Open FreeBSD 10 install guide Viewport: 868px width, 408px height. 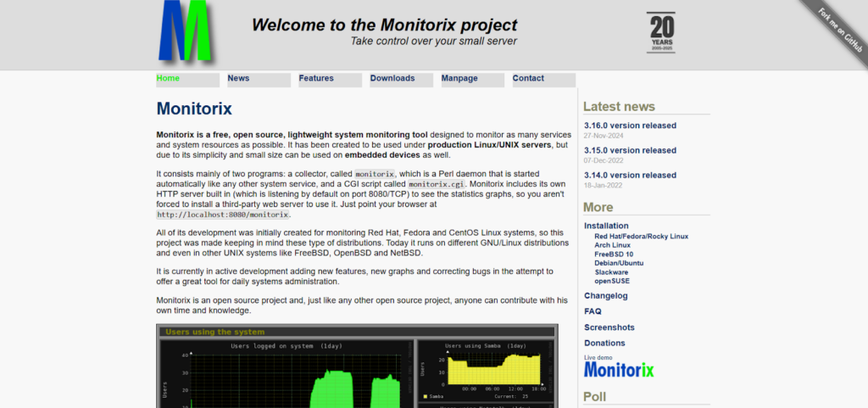(614, 254)
